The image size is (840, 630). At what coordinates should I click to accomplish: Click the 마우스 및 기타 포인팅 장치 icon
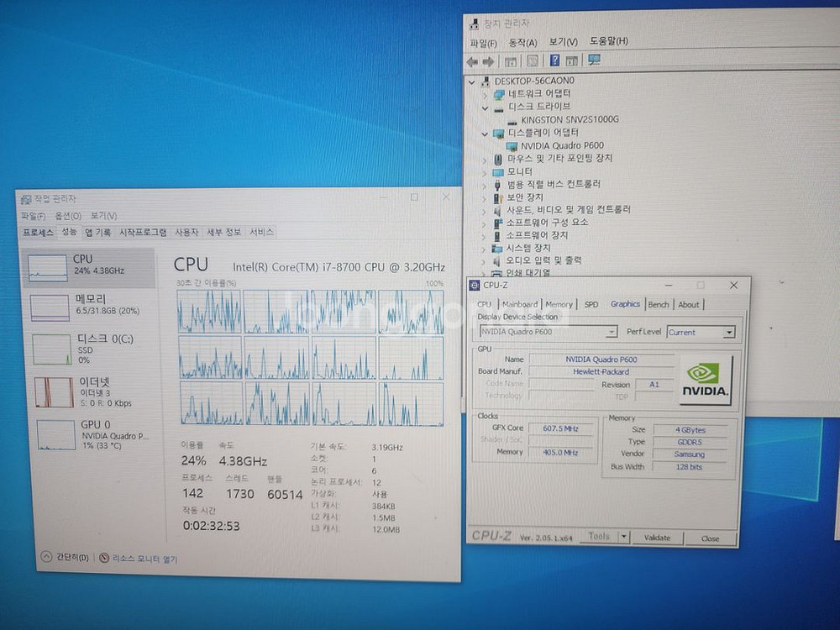497,159
